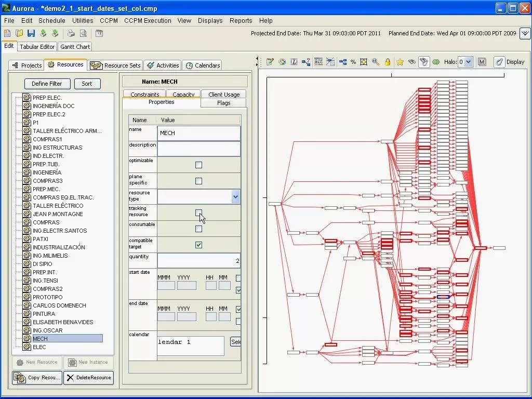The height and width of the screenshot is (399, 532).
Task: Switch to the Gantt Chart tab
Action: pyautogui.click(x=74, y=46)
